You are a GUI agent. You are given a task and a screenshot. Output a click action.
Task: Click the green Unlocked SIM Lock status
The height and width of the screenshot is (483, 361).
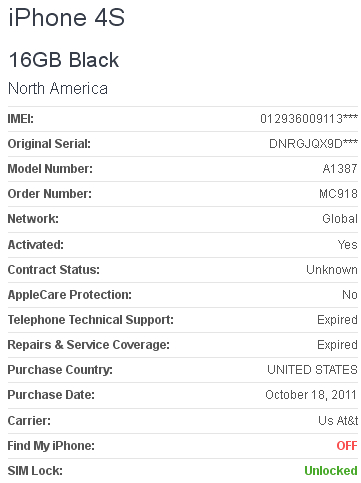click(331, 471)
